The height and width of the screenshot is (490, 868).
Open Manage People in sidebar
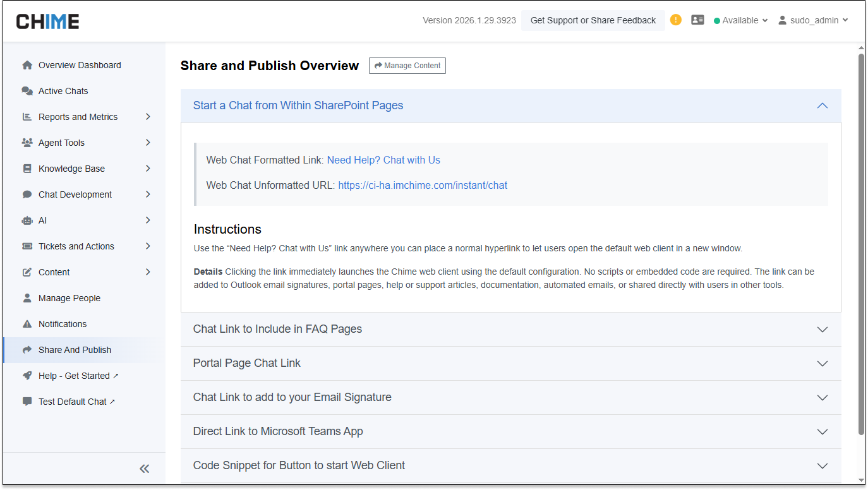[69, 298]
